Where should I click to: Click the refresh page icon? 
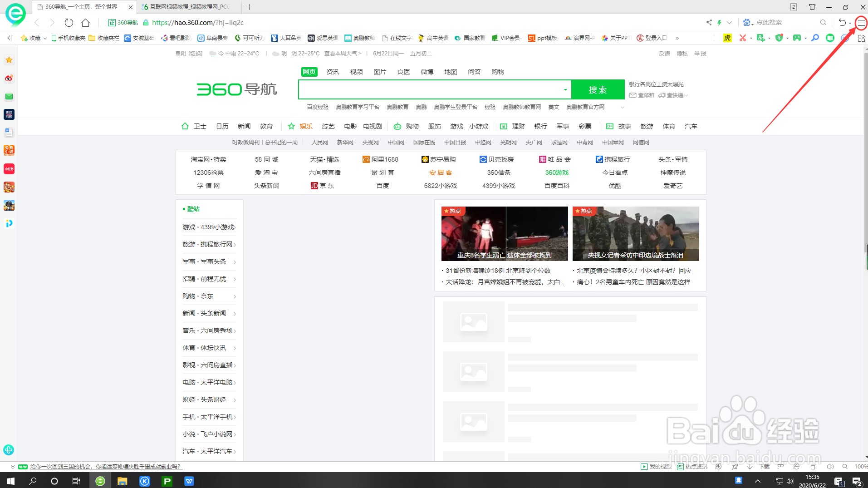click(x=69, y=22)
